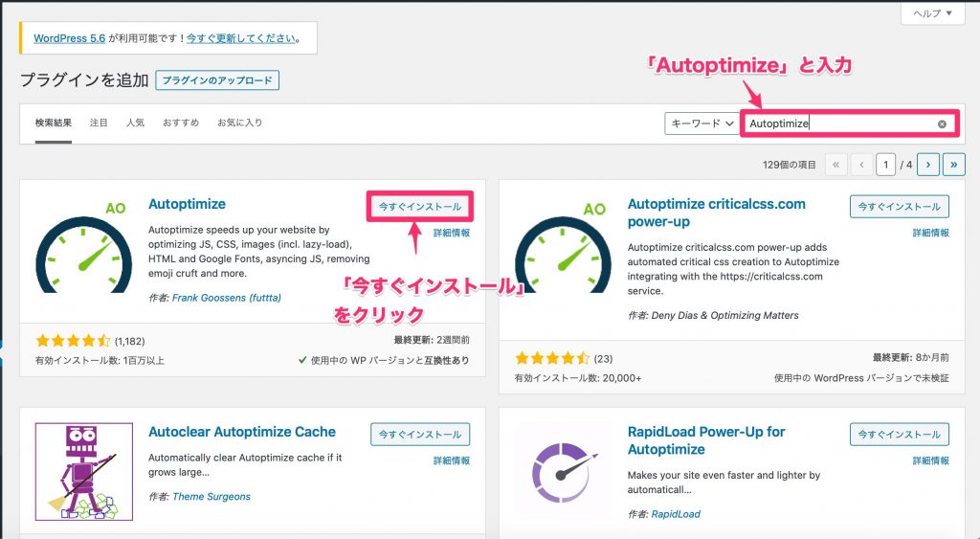Clear the Autoptimize search field
The height and width of the screenshot is (539, 980).
(x=942, y=124)
